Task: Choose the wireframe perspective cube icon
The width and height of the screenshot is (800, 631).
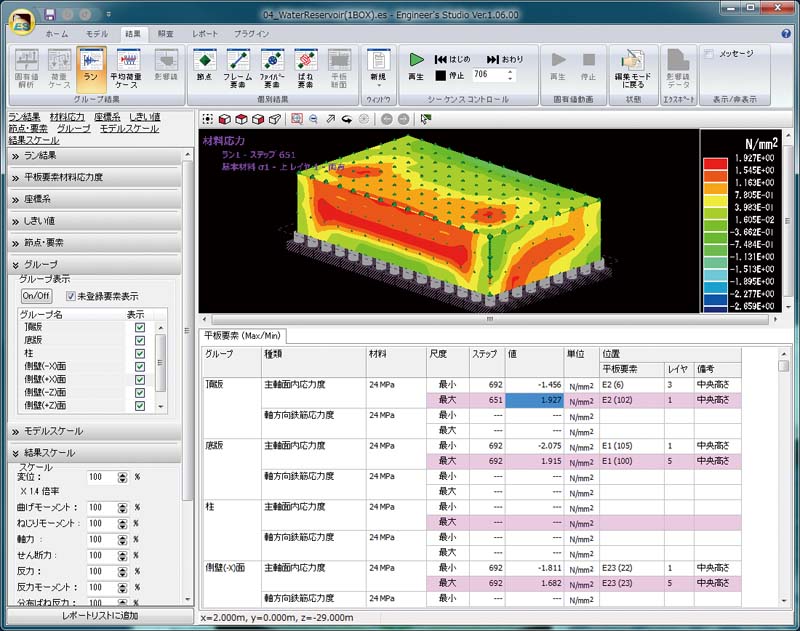Action: coord(274,119)
